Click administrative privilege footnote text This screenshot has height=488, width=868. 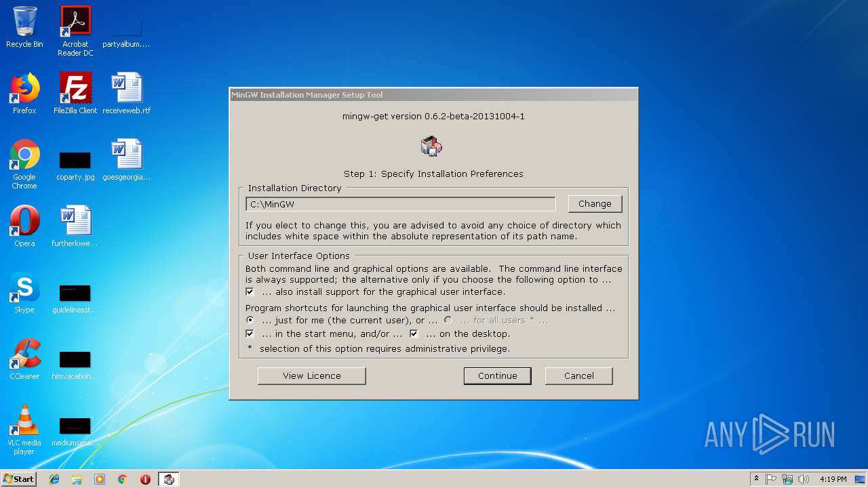click(379, 349)
